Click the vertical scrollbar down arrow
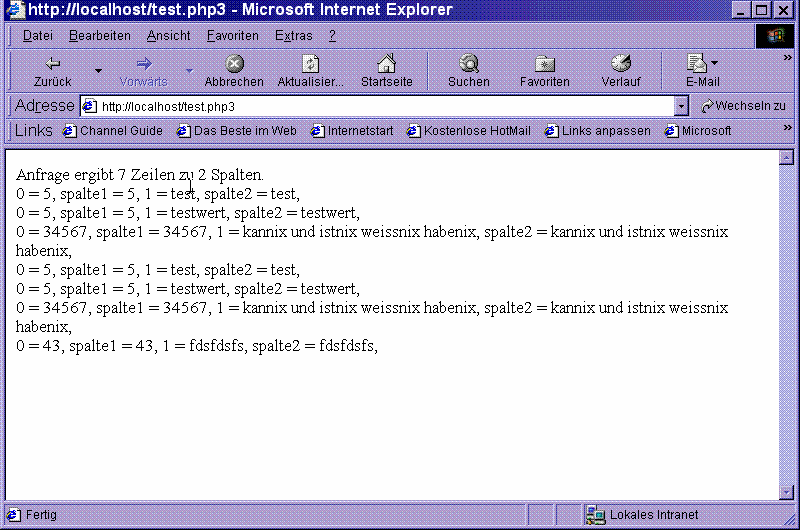 coord(786,492)
